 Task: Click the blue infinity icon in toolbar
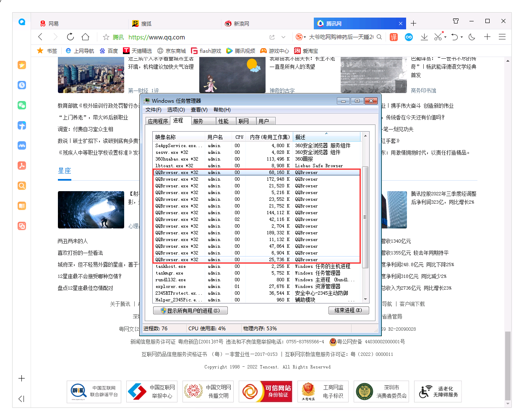point(409,37)
